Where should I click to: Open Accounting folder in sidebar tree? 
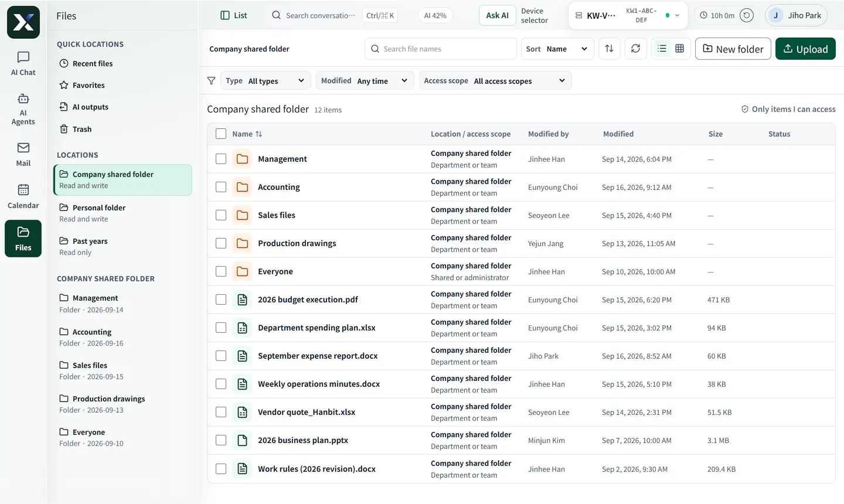(123, 337)
